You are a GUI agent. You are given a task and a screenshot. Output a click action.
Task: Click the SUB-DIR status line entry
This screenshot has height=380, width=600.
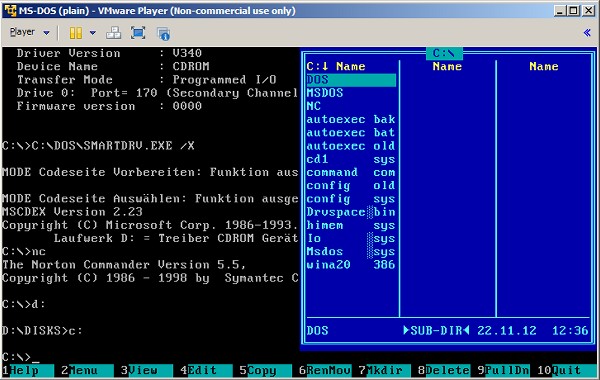coord(436,331)
